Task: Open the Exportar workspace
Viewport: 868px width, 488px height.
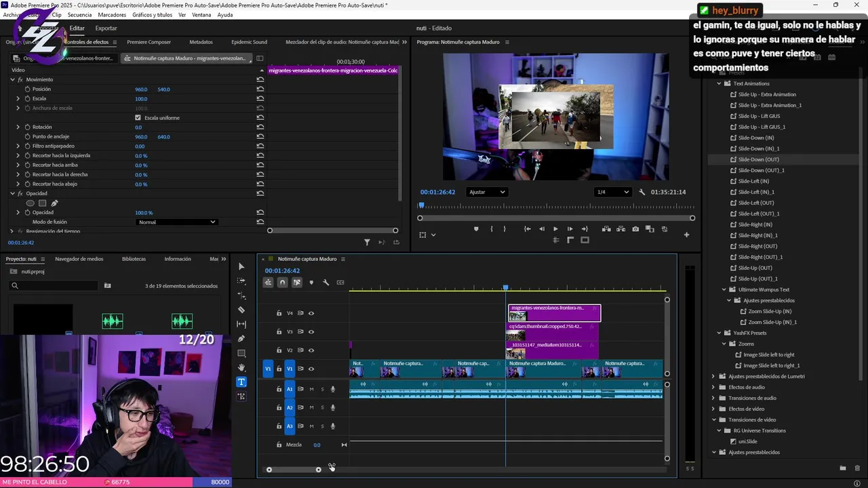Action: tap(106, 28)
